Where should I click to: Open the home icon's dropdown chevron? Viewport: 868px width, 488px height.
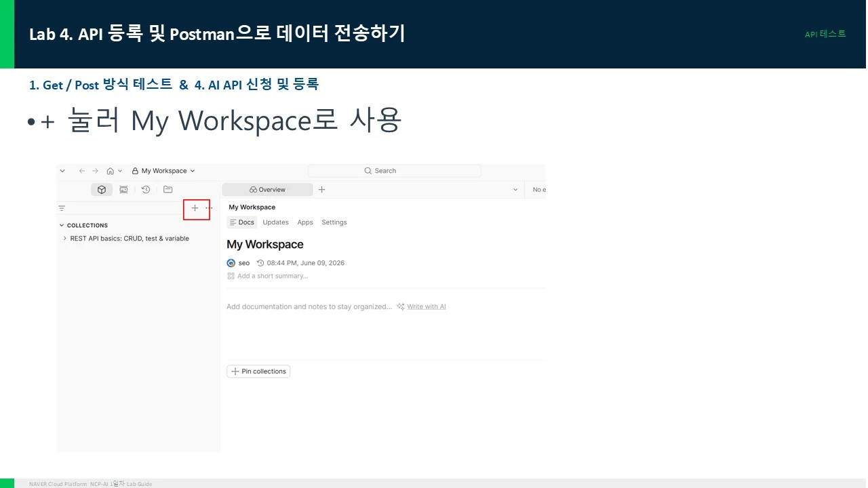120,171
